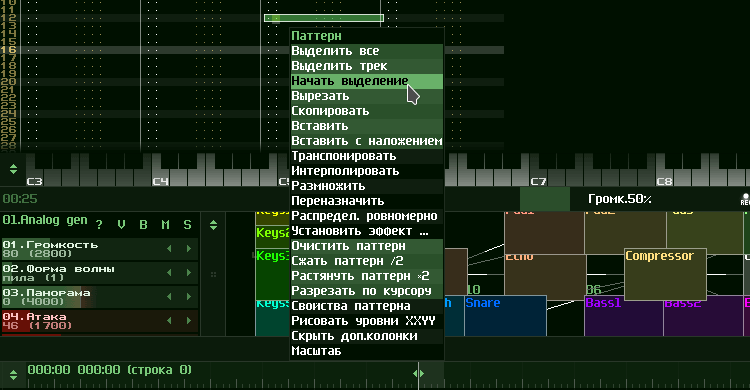Choose Сжать паттерн /2
Screen dimensions: 750x390
point(367,261)
